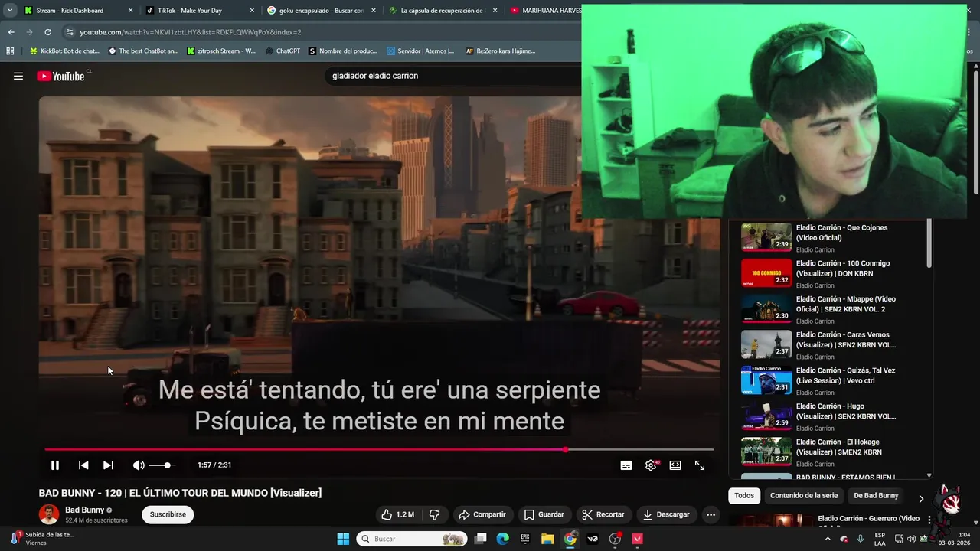Open more actions under the video
This screenshot has width=980, height=551.
(711, 514)
